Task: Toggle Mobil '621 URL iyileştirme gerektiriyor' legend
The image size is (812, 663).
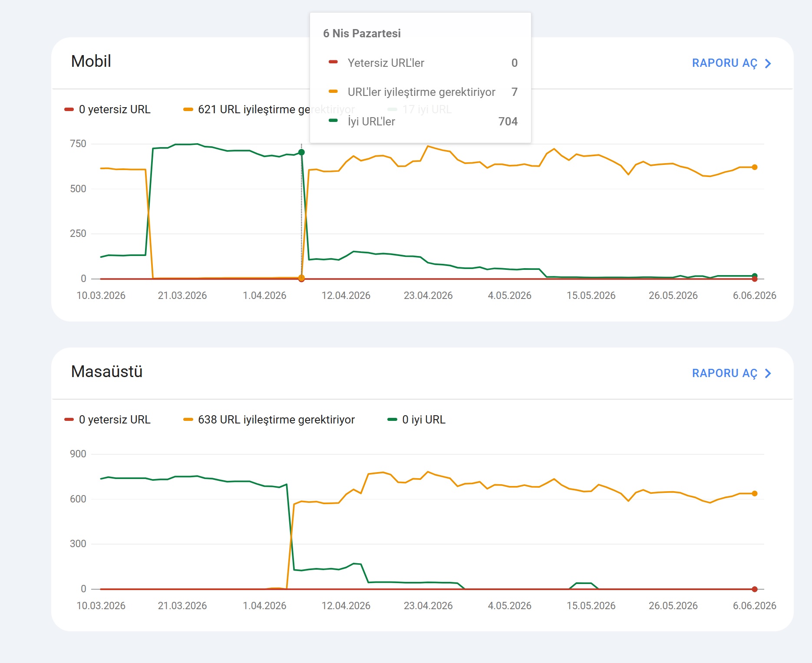Action: [247, 109]
